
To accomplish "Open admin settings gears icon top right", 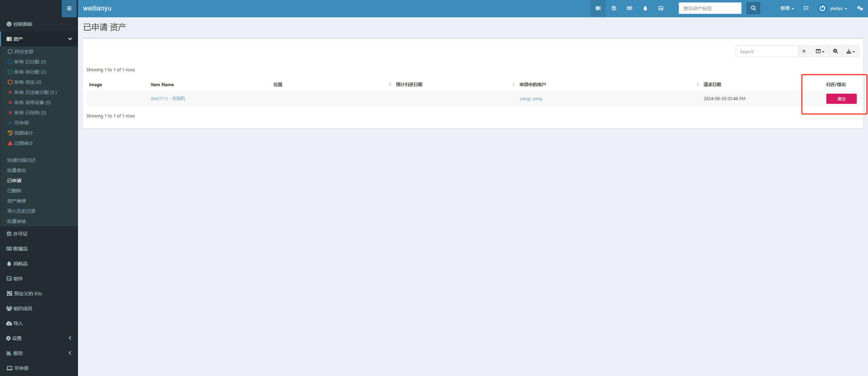I will coord(860,8).
